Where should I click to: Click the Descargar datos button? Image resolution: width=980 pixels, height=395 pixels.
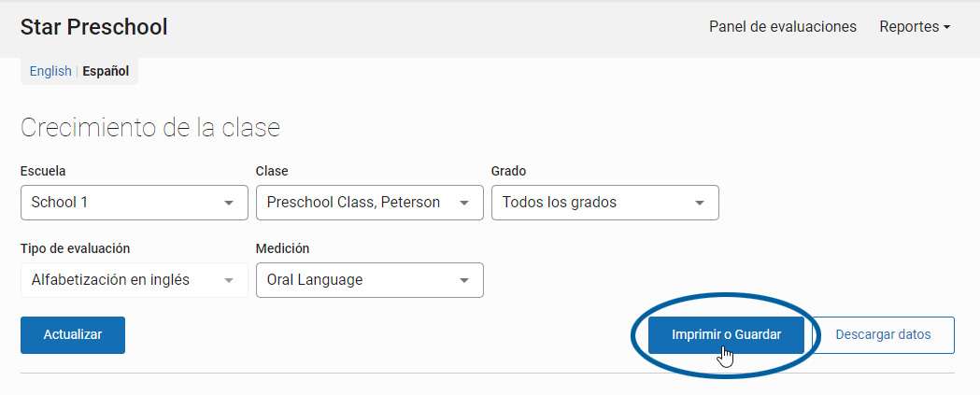point(883,335)
